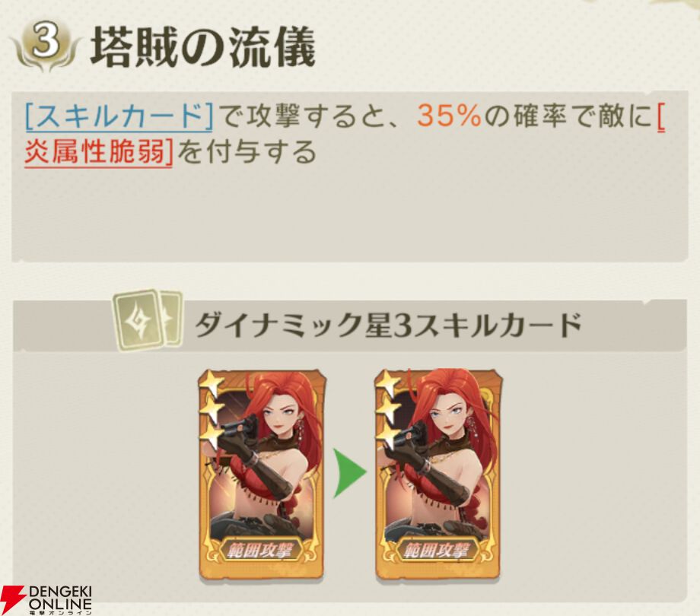Screen dimensions: 700x616
Task: Click the 範囲攻撃 label on right card
Action: pos(437,551)
